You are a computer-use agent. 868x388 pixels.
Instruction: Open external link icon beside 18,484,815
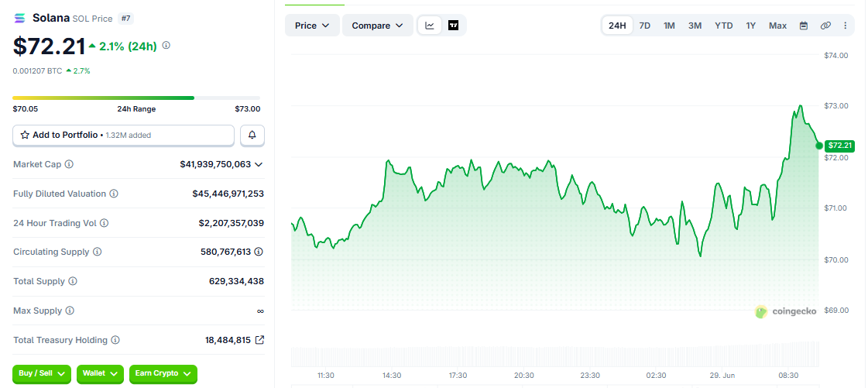point(259,340)
